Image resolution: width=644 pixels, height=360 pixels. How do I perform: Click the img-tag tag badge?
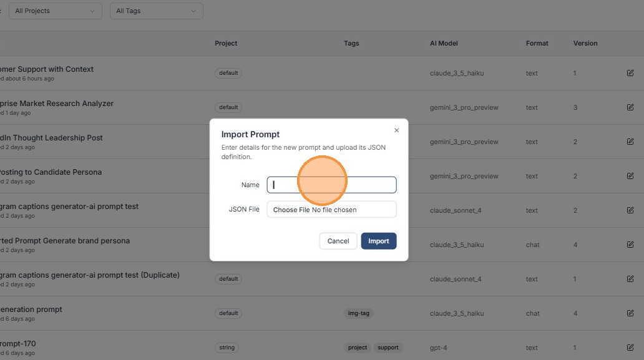(x=358, y=313)
